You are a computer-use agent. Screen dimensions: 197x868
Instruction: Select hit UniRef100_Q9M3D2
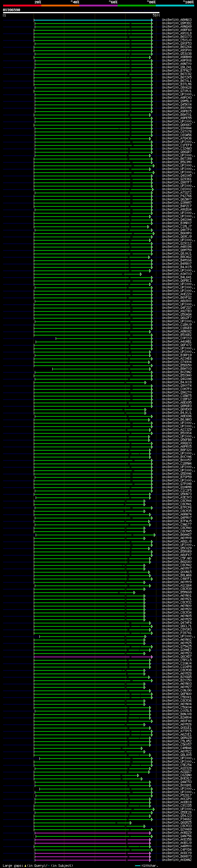(x=177, y=23)
